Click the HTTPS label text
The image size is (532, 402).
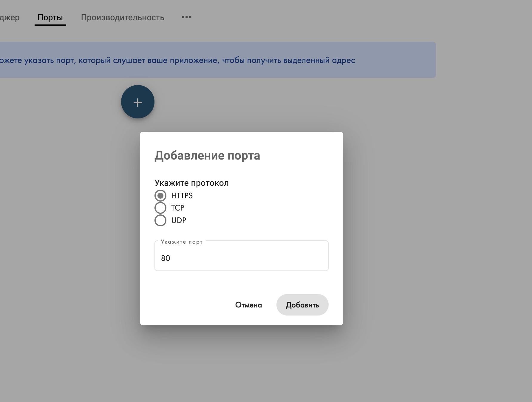182,196
